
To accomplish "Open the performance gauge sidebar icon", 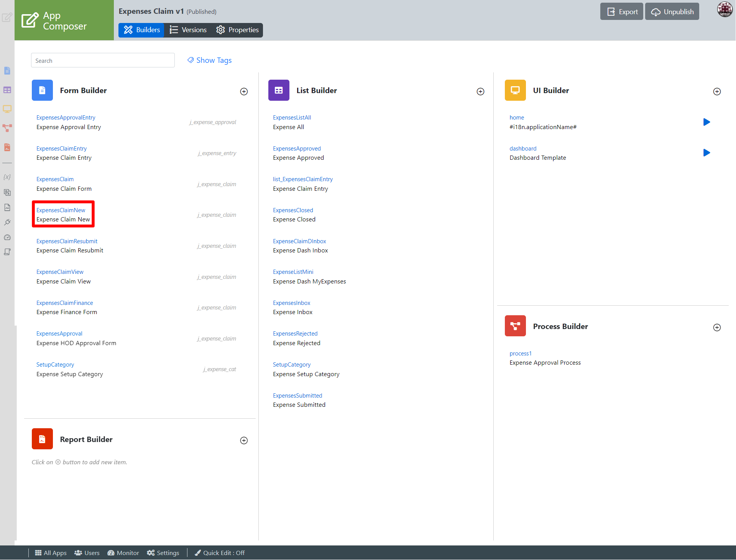I will tap(7, 237).
